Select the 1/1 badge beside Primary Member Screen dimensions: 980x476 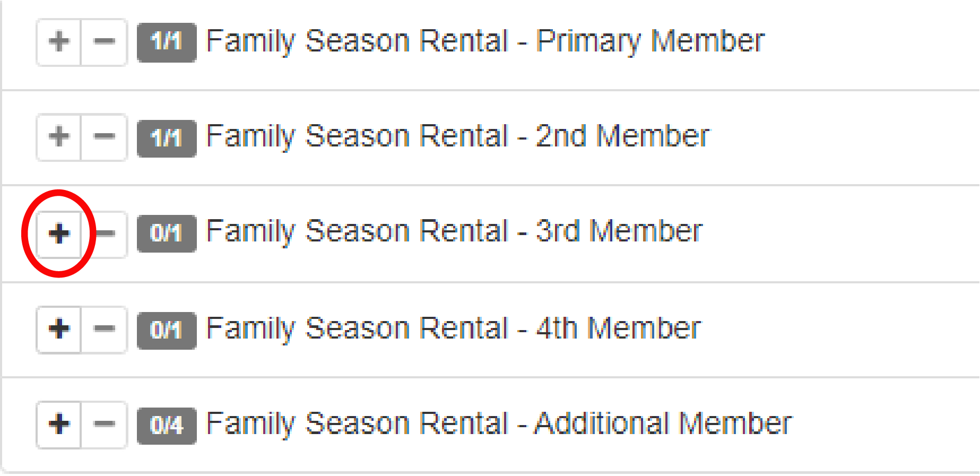click(x=166, y=41)
